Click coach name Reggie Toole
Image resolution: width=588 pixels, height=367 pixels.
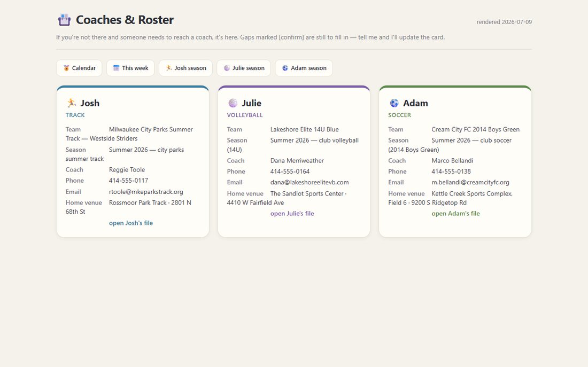(x=127, y=169)
